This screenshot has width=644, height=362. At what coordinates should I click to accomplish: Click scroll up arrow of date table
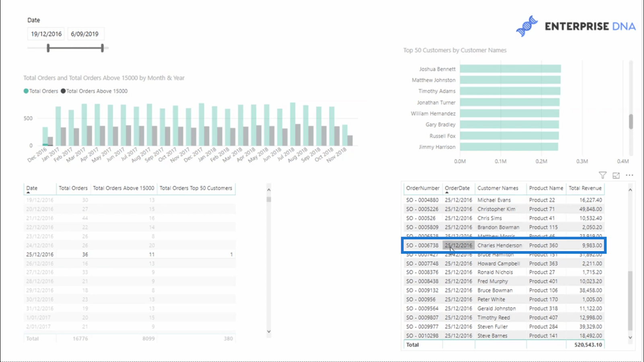pyautogui.click(x=269, y=190)
